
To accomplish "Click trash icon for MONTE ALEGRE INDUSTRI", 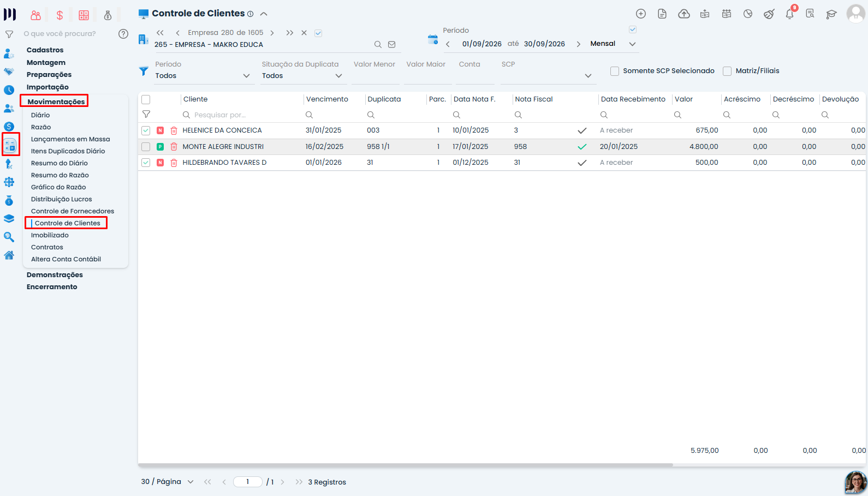I will (x=174, y=147).
